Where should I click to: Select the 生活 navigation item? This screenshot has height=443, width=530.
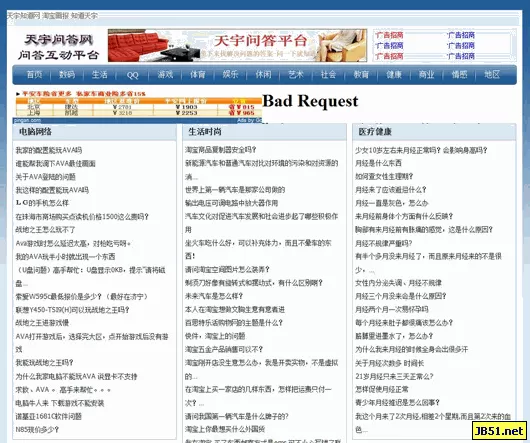coord(100,74)
